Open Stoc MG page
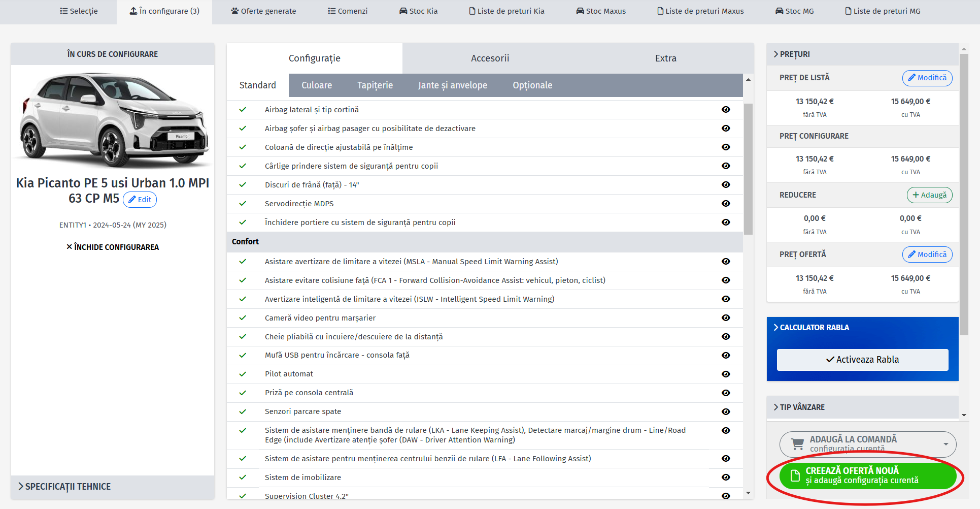980x509 pixels. point(794,11)
